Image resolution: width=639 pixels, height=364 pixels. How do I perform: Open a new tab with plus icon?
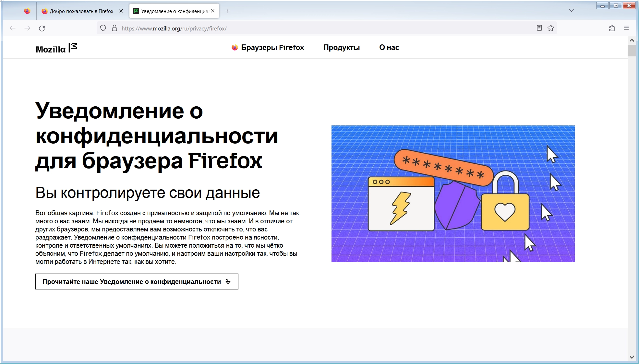(x=228, y=11)
